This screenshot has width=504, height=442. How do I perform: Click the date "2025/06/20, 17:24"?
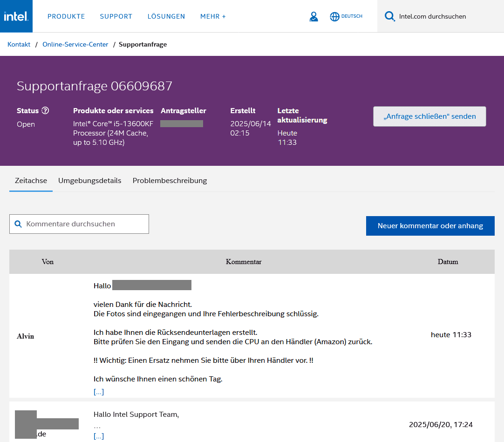click(x=441, y=425)
